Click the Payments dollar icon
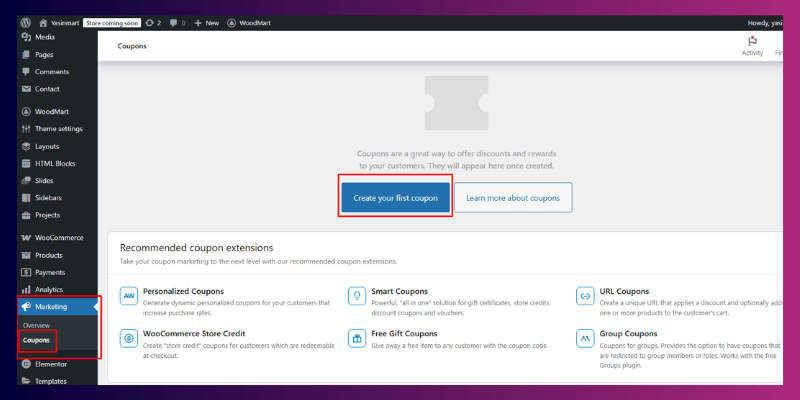This screenshot has width=800, height=400. coord(27,272)
